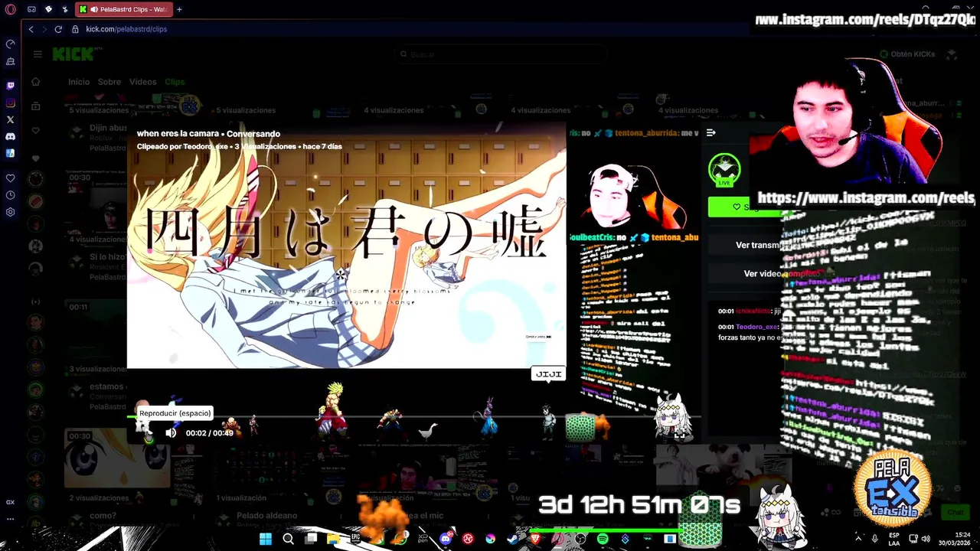980x551 pixels.
Task: Open the 'Dijin abus' clip title
Action: (108, 128)
